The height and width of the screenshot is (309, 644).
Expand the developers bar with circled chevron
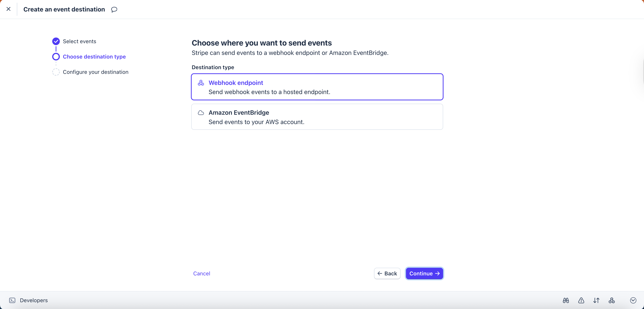click(633, 300)
